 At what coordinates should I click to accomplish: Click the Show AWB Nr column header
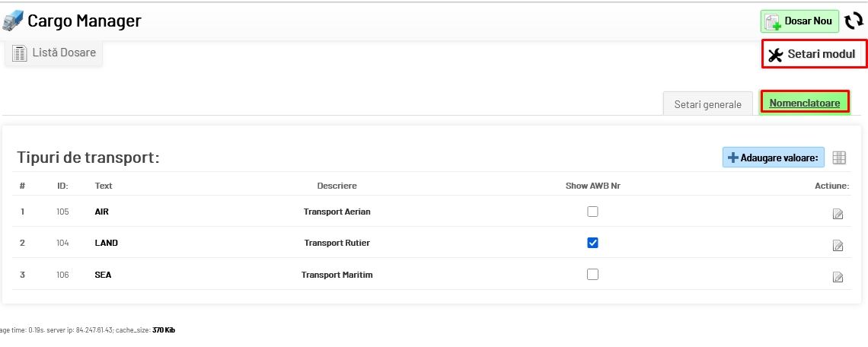(x=592, y=186)
